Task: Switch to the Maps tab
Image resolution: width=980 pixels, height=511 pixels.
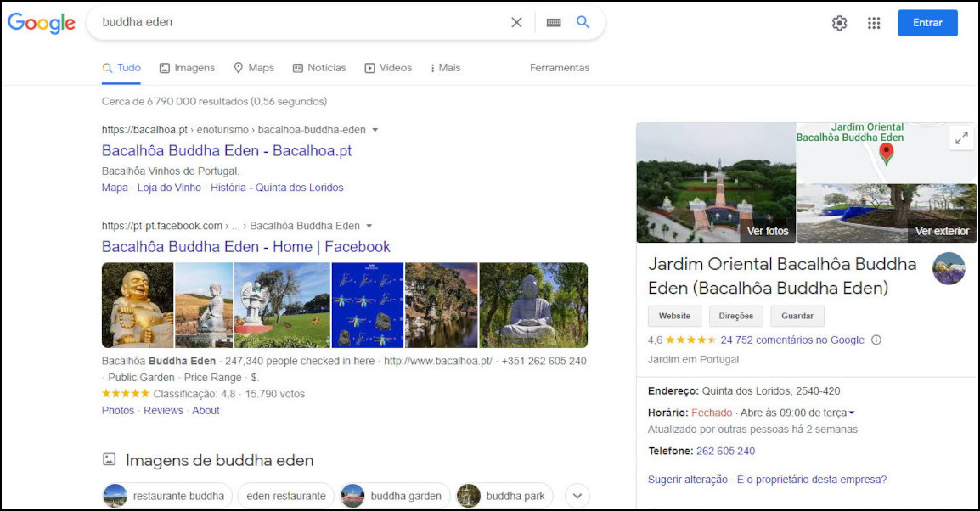Action: (x=254, y=68)
